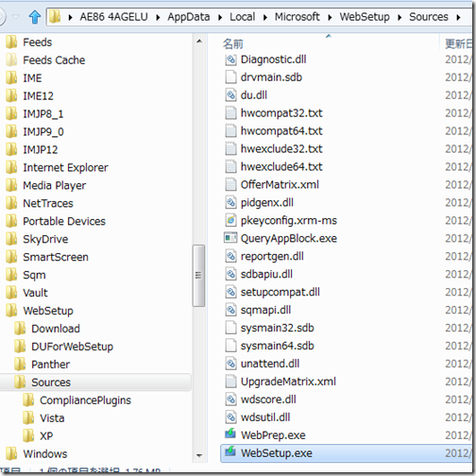Image resolution: width=476 pixels, height=476 pixels.
Task: Click the Vault folder icon in tree
Action: point(11,293)
